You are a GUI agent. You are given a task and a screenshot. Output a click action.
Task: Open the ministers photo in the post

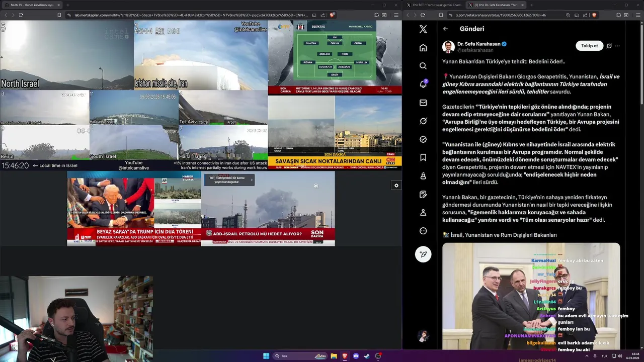tap(531, 297)
